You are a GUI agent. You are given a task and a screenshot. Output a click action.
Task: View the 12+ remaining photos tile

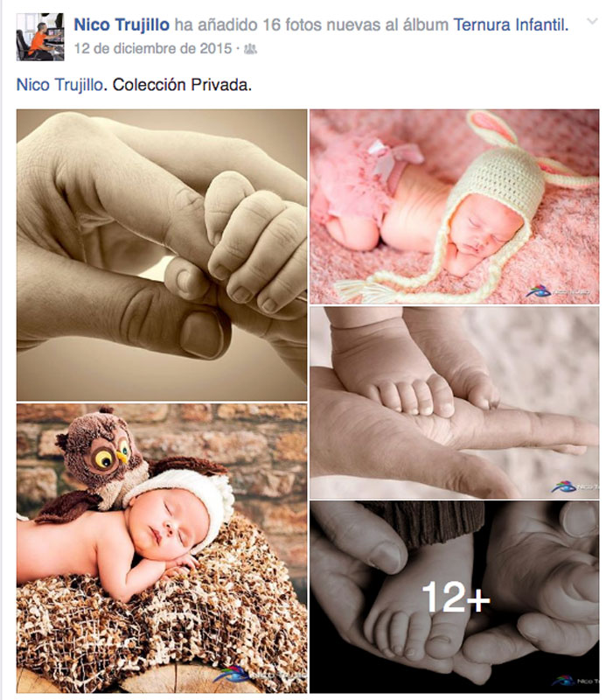(454, 597)
